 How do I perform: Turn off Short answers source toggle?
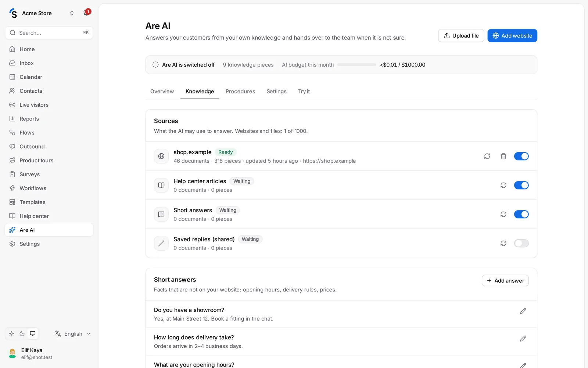click(x=521, y=214)
